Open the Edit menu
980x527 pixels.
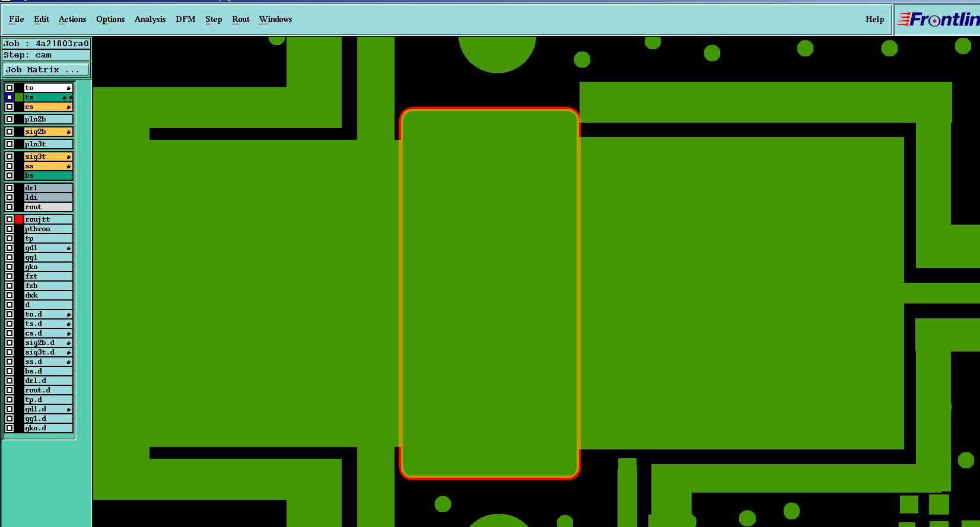point(42,19)
